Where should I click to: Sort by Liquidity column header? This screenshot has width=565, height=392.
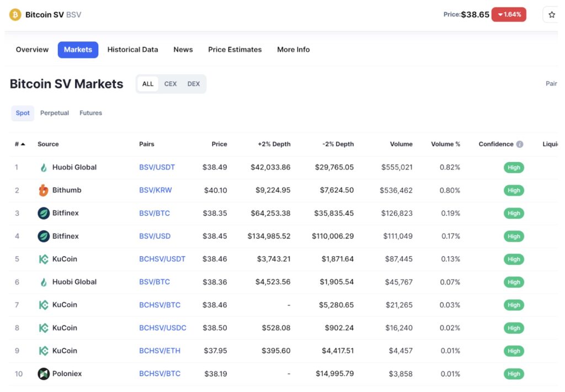(x=550, y=144)
